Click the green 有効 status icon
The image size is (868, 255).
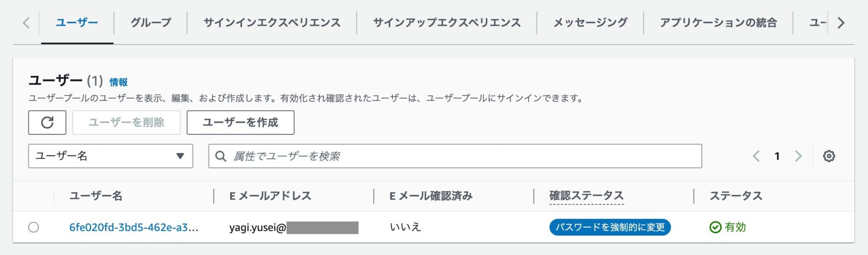click(715, 227)
